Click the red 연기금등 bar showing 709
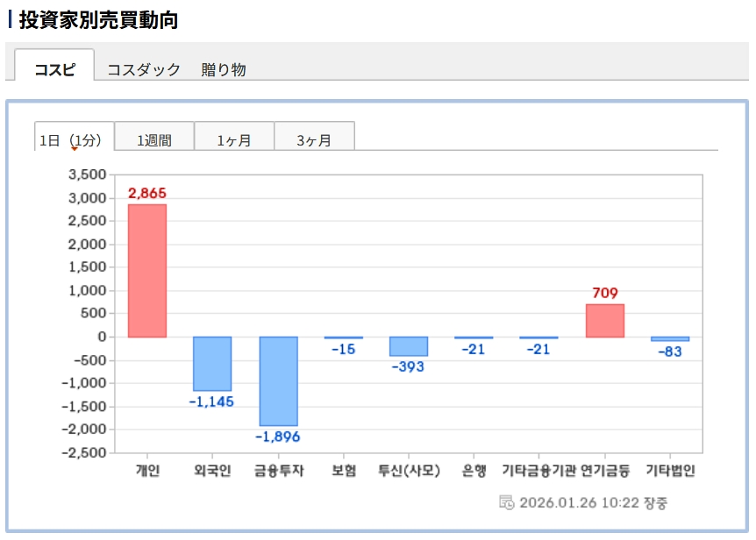The image size is (756, 540). click(604, 321)
